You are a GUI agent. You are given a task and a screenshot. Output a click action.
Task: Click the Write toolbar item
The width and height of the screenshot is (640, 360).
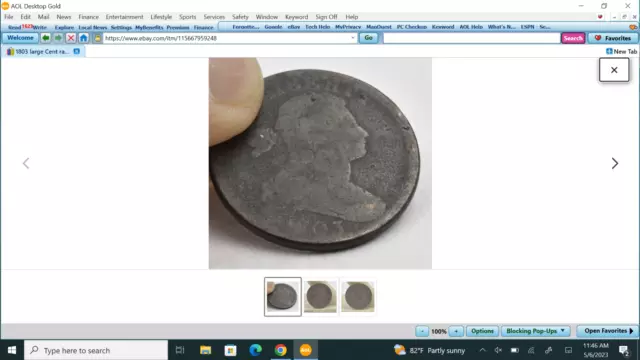pyautogui.click(x=40, y=27)
